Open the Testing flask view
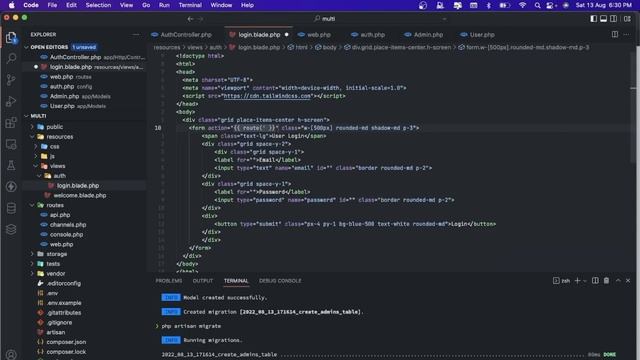The image size is (640, 360). [x=11, y=165]
